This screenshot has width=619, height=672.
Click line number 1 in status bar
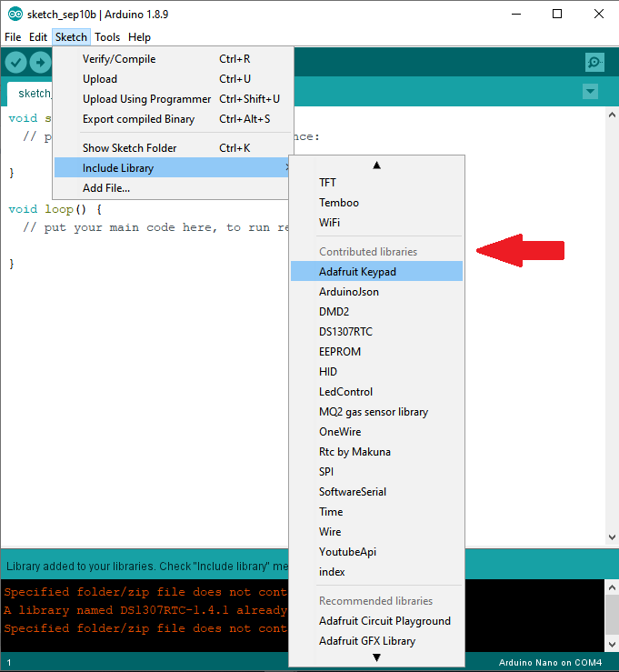(x=9, y=663)
